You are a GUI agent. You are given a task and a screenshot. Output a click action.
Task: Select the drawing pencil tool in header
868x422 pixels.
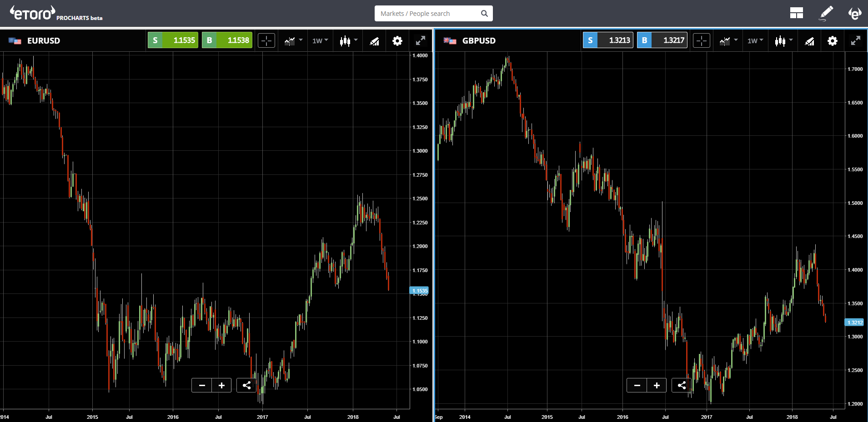pyautogui.click(x=826, y=13)
